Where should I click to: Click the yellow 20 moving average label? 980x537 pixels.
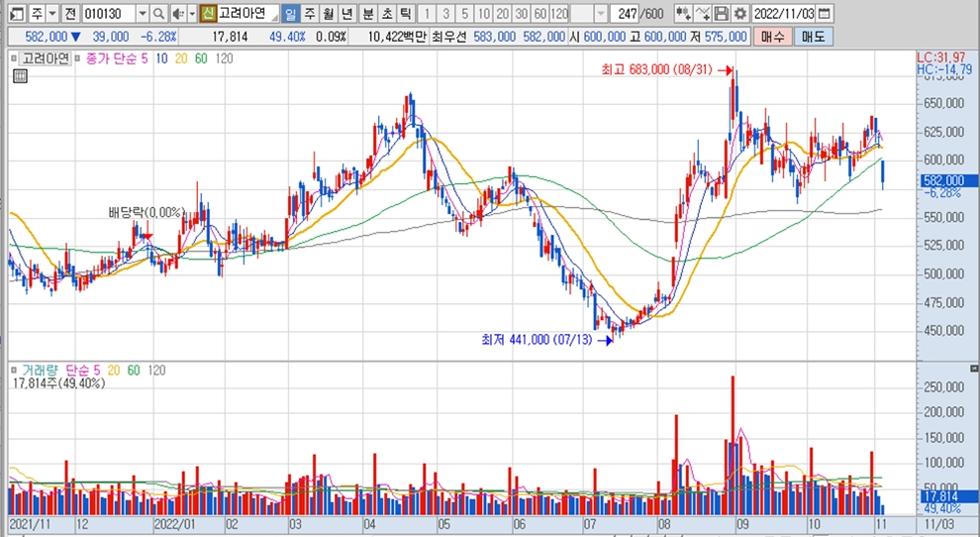click(x=180, y=58)
